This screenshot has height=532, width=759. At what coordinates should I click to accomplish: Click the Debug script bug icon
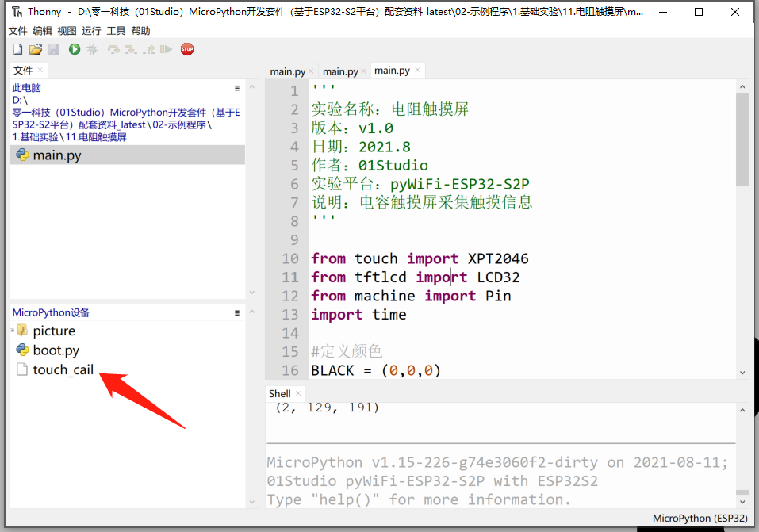[x=93, y=50]
